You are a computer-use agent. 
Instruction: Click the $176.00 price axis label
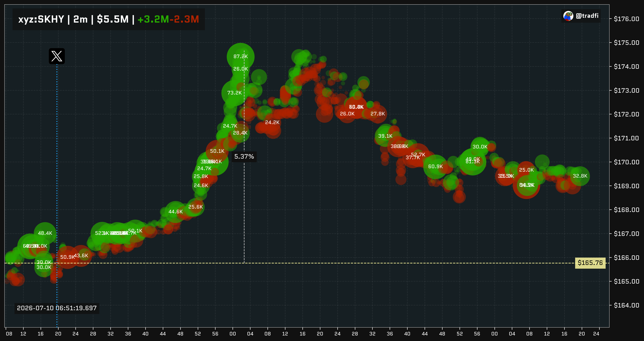point(627,19)
